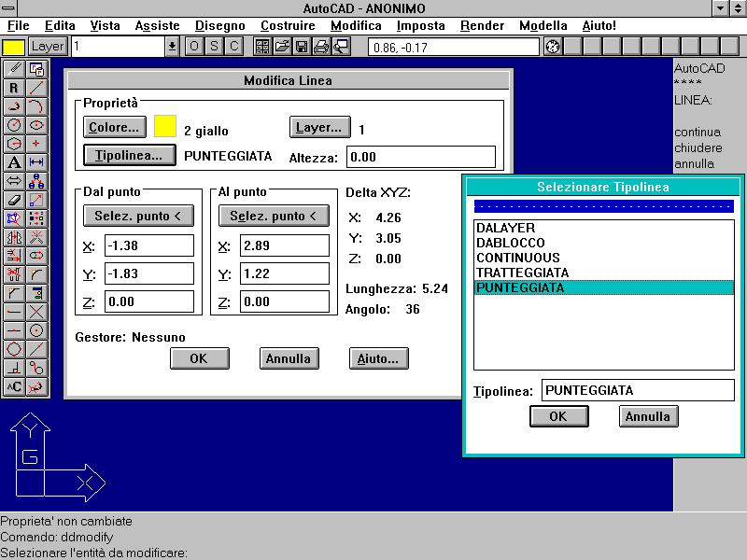
Task: Click the Layer button in the toolbar
Action: click(x=48, y=47)
